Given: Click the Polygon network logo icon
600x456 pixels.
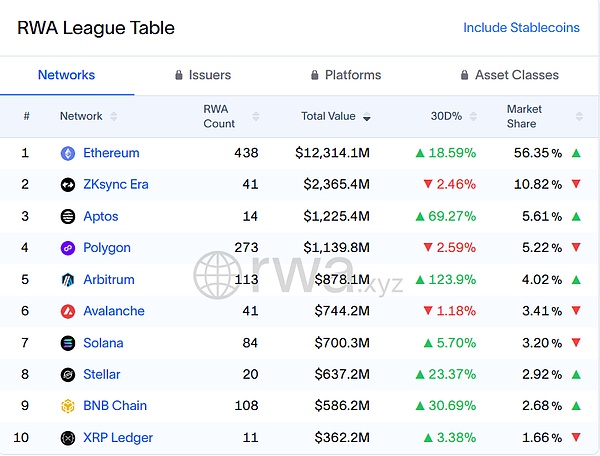Looking at the screenshot, I should (x=68, y=248).
